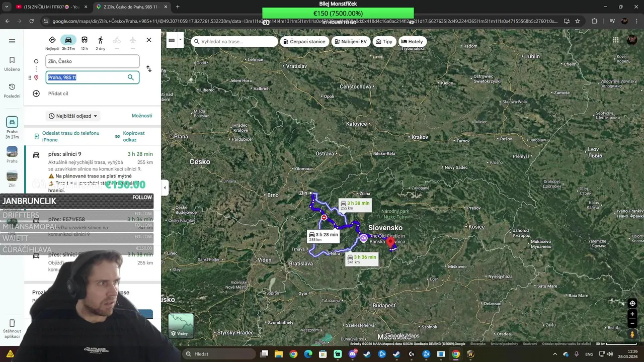Open Chrome extensions puzzle icon
The height and width of the screenshot is (362, 644).
[x=595, y=21]
